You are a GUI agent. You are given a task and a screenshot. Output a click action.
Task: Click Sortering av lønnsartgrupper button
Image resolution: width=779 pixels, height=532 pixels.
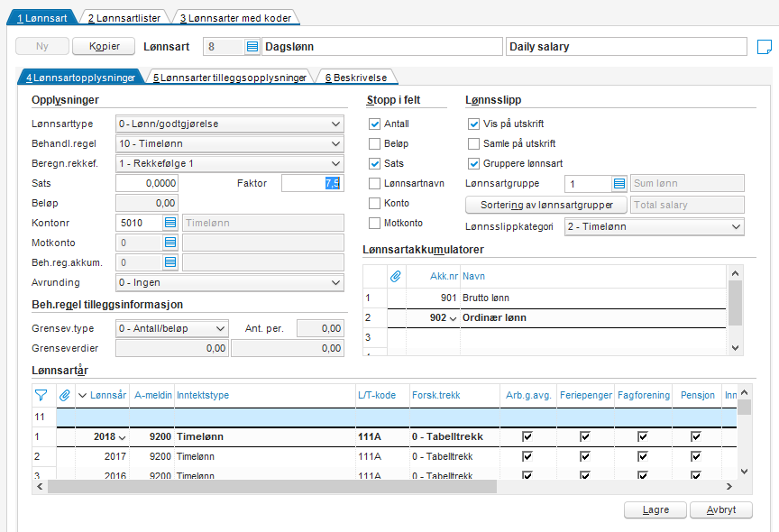pos(545,205)
